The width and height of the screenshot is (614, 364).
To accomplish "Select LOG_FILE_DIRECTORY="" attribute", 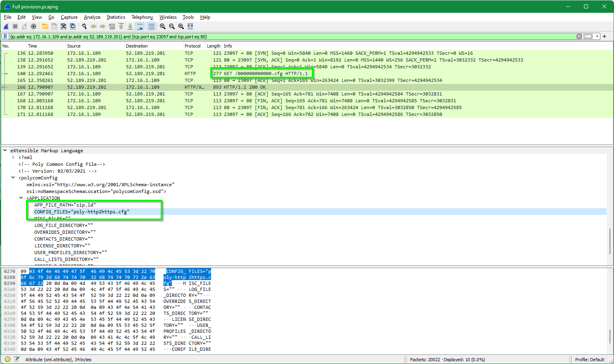I will 64,225.
